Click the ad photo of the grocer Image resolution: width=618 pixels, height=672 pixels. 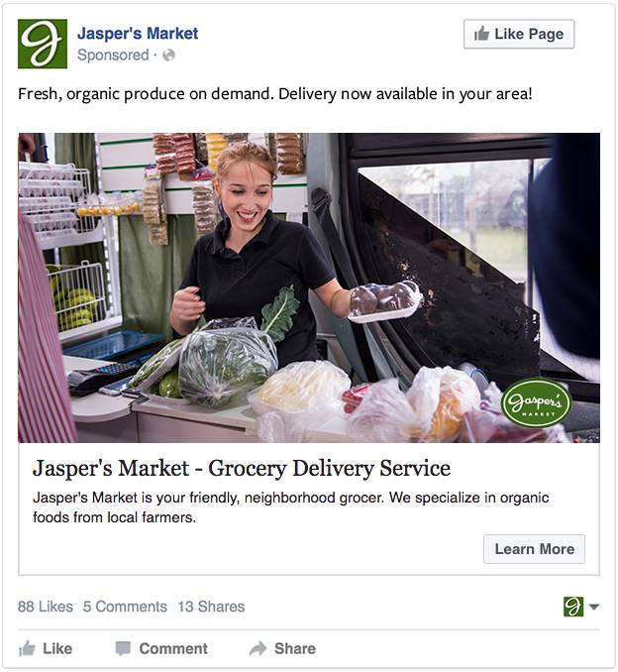(x=309, y=287)
